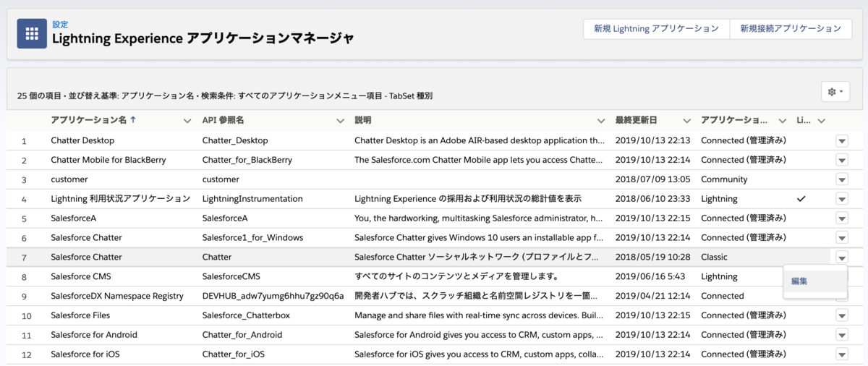Open the Li... column chevron menu
Image resolution: width=868 pixels, height=366 pixels.
pyautogui.click(x=822, y=121)
